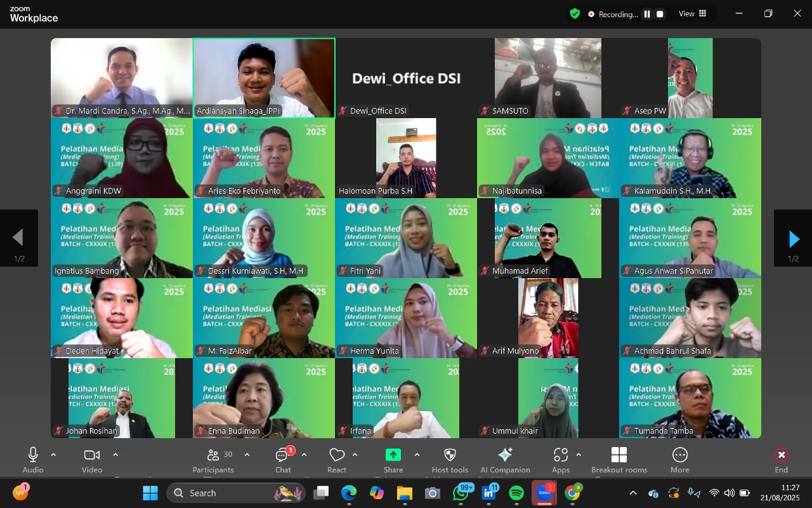Click the green Share screen icon
Screen dimensions: 812x508
point(393,455)
